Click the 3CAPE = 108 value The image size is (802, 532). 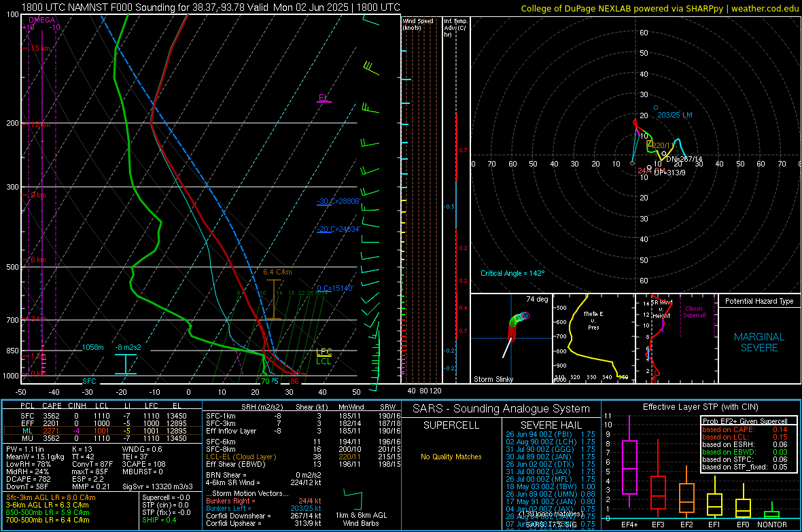tap(143, 464)
